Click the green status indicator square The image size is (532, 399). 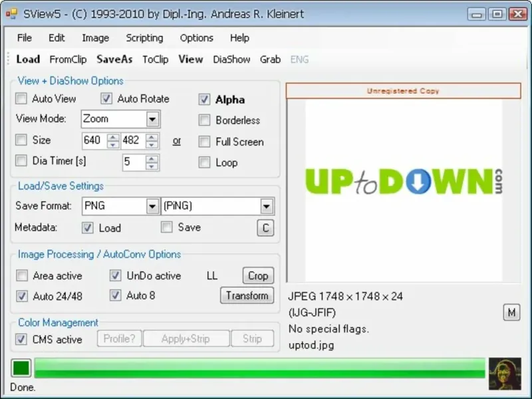click(21, 368)
